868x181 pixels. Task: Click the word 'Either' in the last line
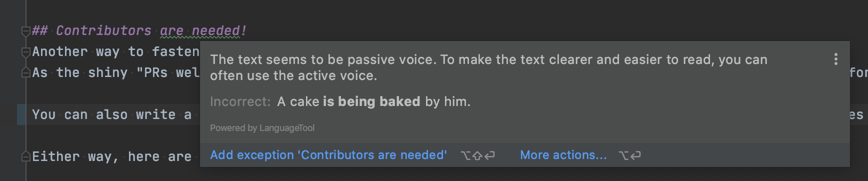(x=56, y=157)
